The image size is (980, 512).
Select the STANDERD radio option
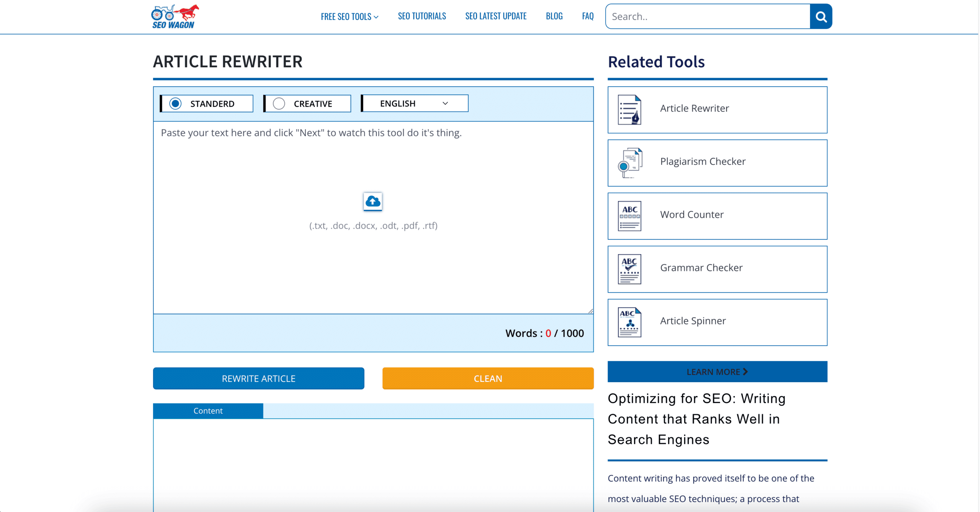click(176, 104)
